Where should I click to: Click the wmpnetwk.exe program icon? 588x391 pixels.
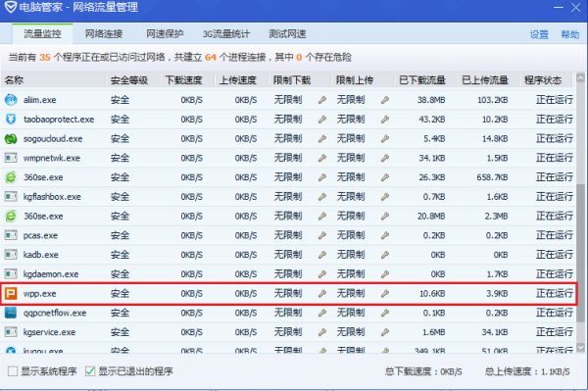point(11,158)
